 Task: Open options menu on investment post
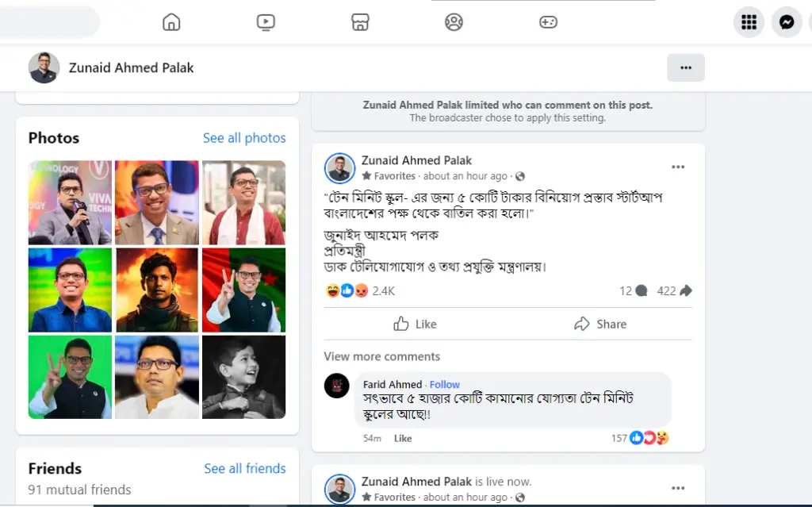pyautogui.click(x=678, y=167)
